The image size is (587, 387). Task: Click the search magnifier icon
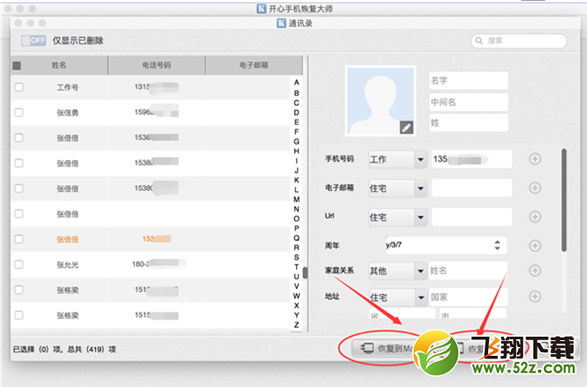coord(479,40)
